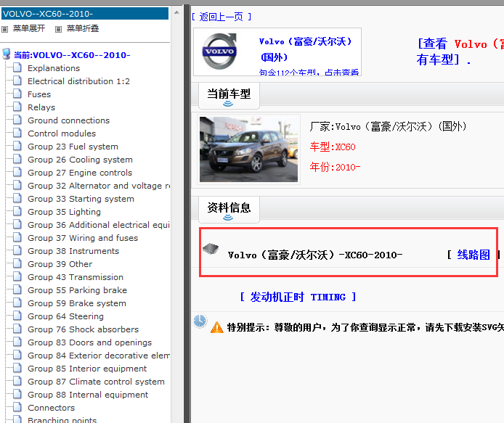Click the sidebar scrollbar up arrow
The width and height of the screenshot is (504, 423).
pos(176,12)
